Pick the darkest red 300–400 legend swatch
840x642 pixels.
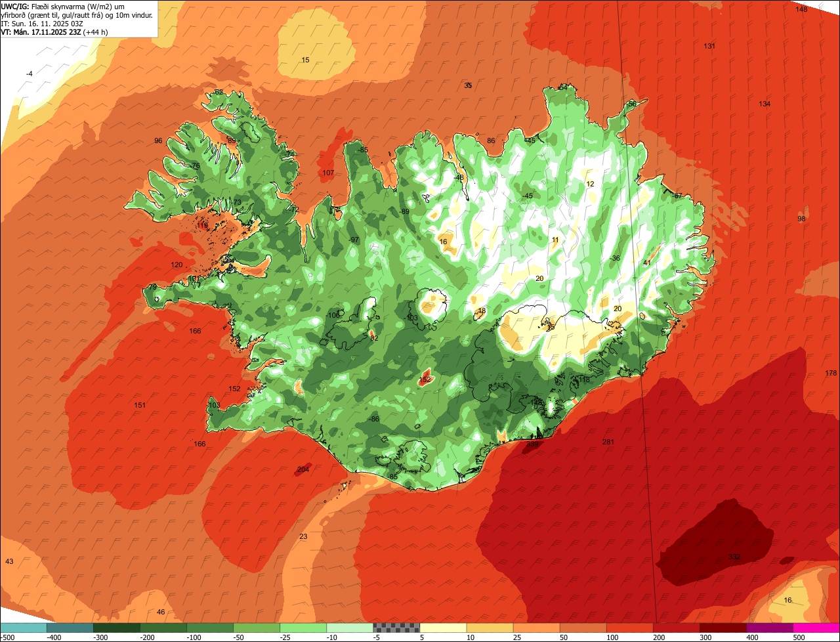click(723, 628)
